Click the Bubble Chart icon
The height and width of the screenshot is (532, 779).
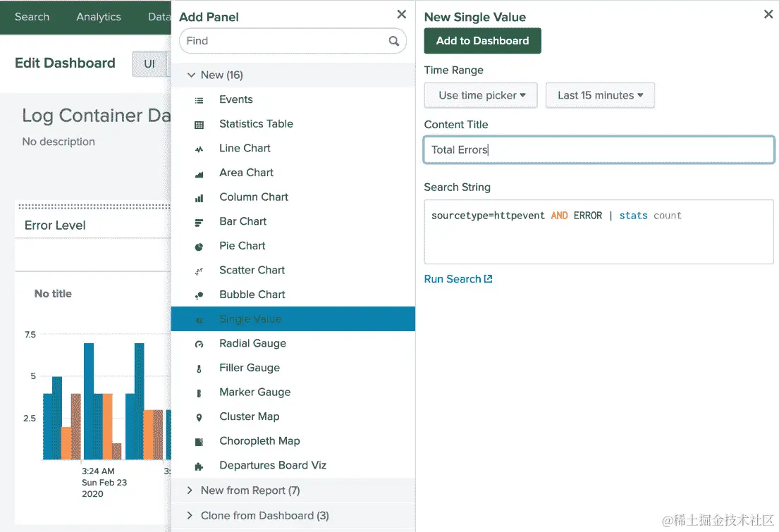[200, 295]
